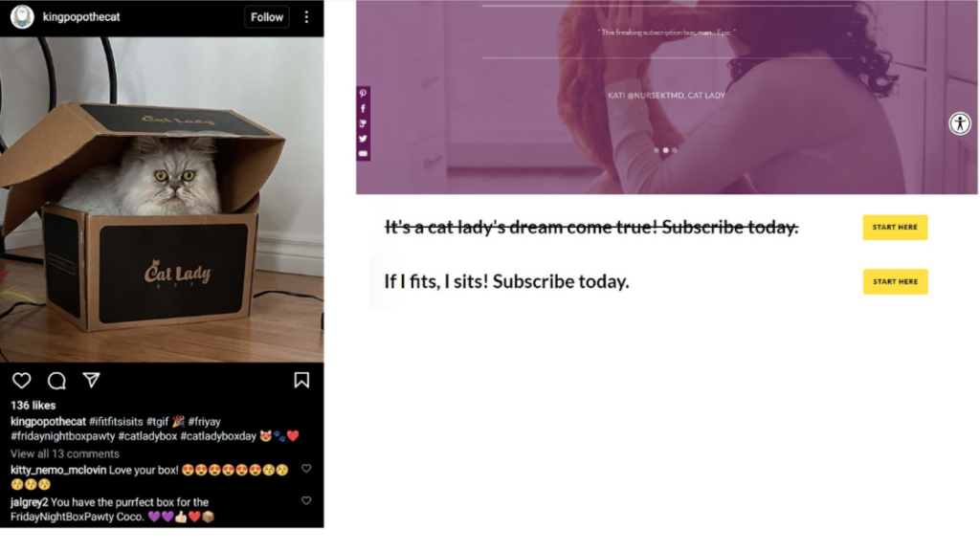This screenshot has width=980, height=551.
Task: Share by email from the side bar
Action: 363,154
